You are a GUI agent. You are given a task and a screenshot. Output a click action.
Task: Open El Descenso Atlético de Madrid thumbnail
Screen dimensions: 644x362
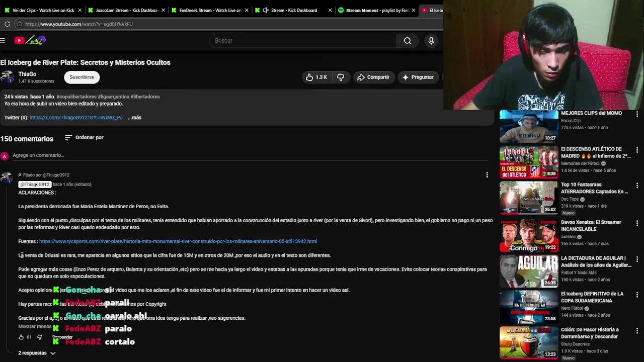pyautogui.click(x=529, y=162)
